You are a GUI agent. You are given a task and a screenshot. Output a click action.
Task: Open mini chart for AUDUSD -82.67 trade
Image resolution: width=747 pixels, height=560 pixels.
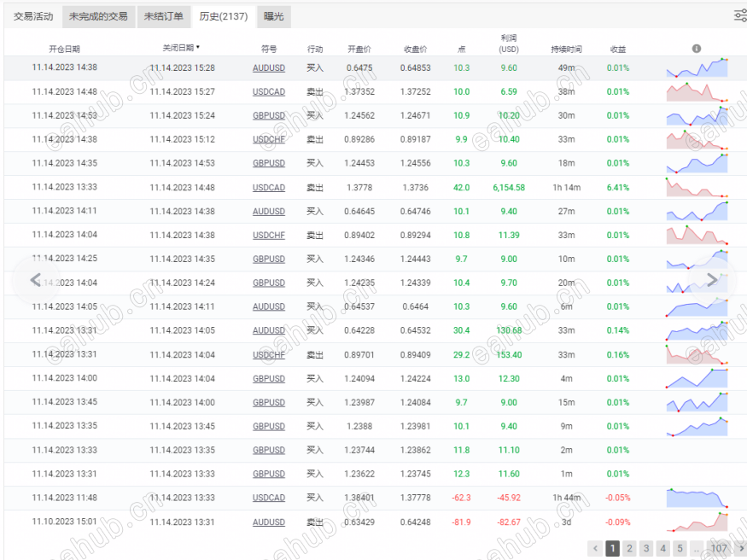click(x=697, y=522)
